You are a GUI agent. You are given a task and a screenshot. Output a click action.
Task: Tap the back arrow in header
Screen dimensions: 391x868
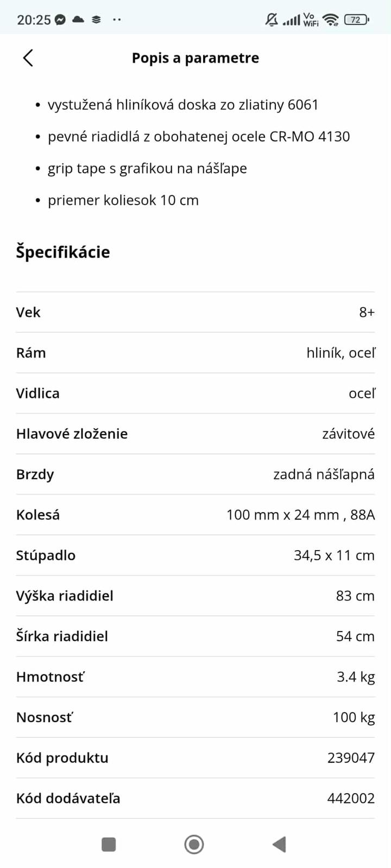tap(28, 58)
